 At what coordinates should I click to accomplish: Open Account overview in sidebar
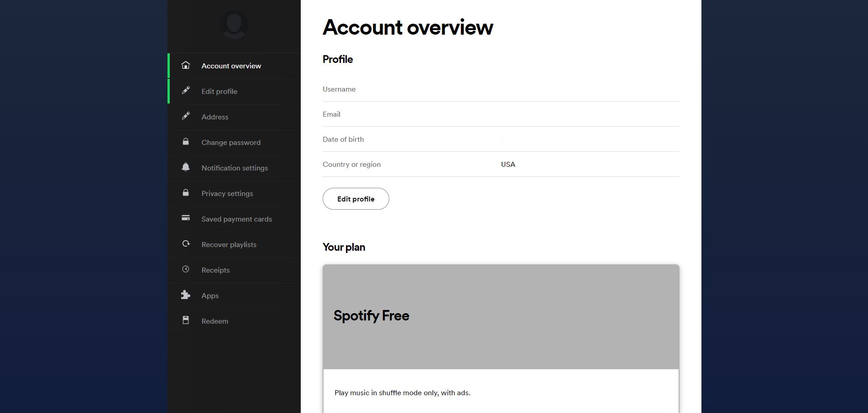point(234,66)
